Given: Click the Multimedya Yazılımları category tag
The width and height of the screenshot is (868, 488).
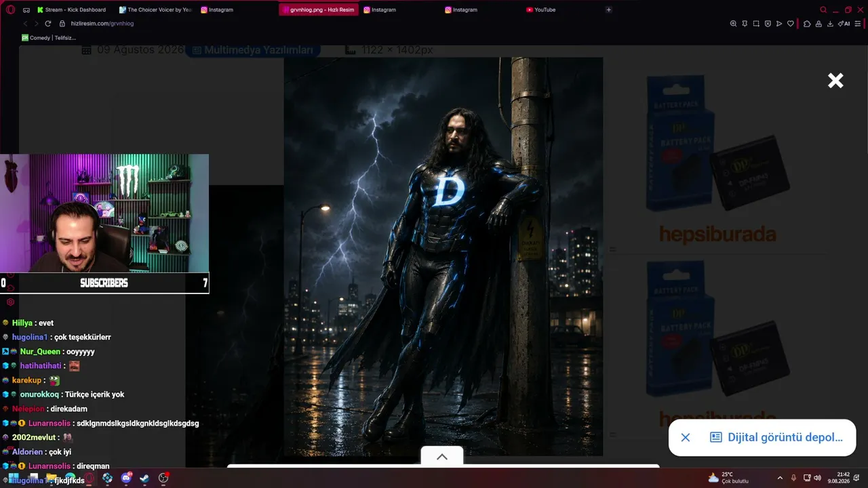Looking at the screenshot, I should (252, 50).
